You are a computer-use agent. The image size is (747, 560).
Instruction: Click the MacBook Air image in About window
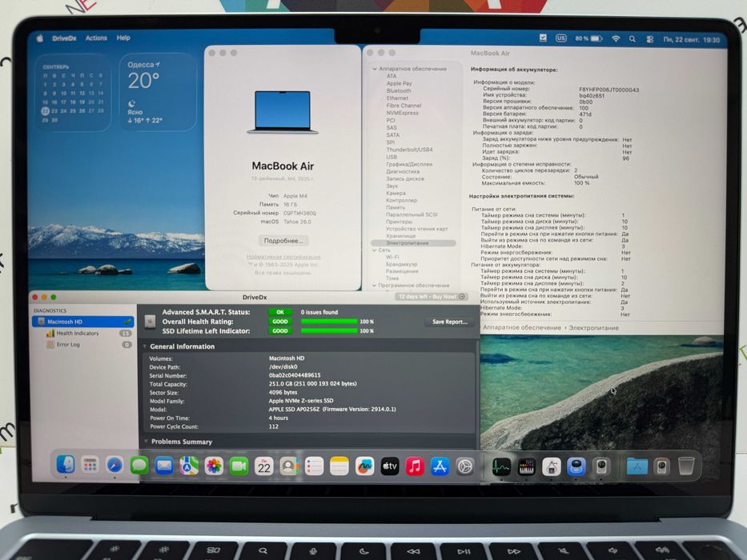click(x=283, y=112)
